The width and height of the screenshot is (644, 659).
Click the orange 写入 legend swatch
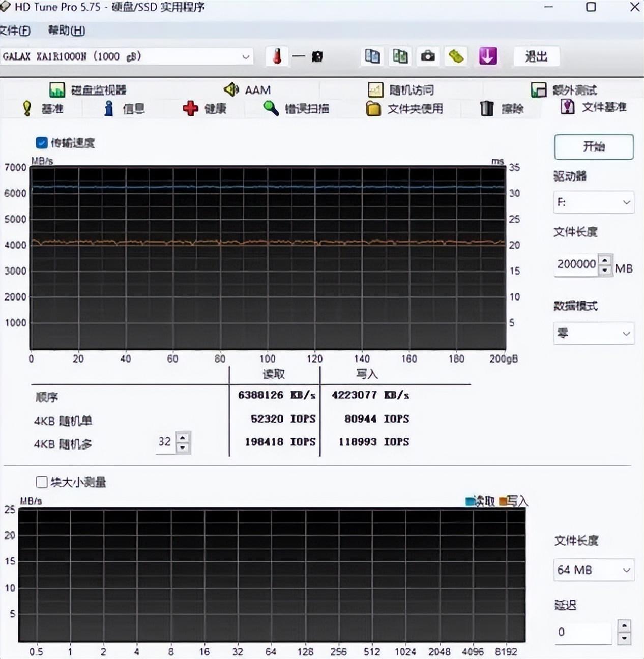[x=503, y=502]
